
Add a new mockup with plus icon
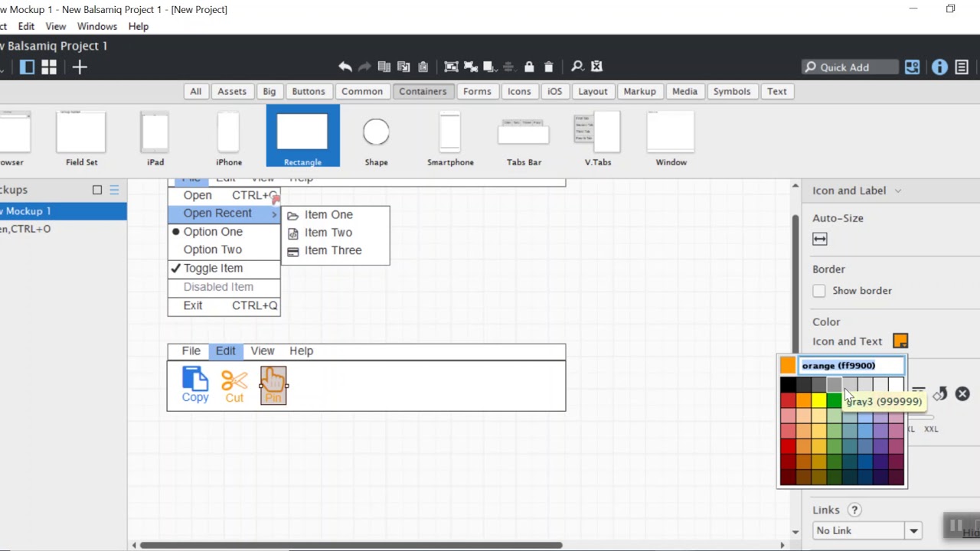pyautogui.click(x=80, y=67)
